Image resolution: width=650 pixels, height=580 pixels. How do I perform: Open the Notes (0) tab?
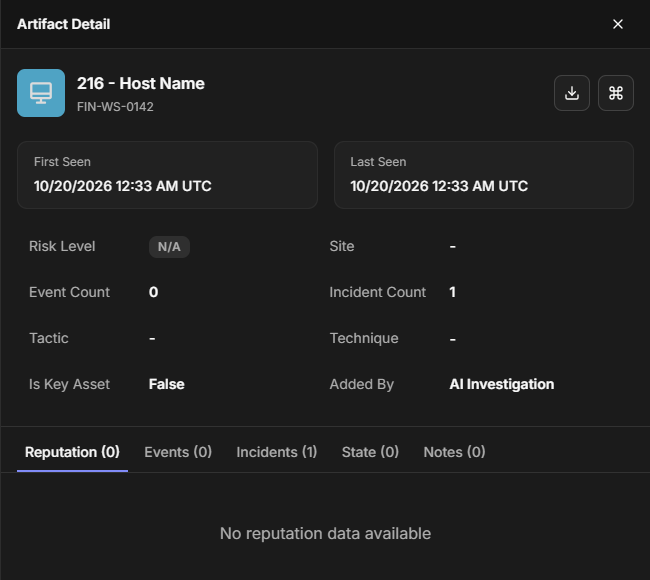454,452
